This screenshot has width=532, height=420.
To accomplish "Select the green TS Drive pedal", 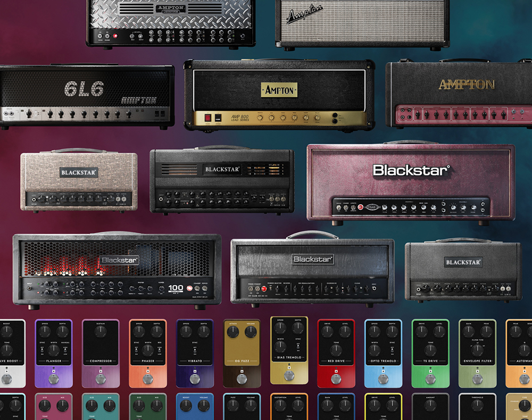I will point(430,354).
